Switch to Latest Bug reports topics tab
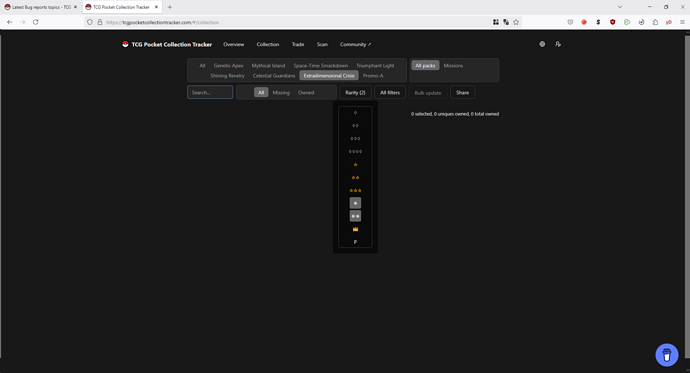Image resolution: width=690 pixels, height=373 pixels. [x=41, y=7]
